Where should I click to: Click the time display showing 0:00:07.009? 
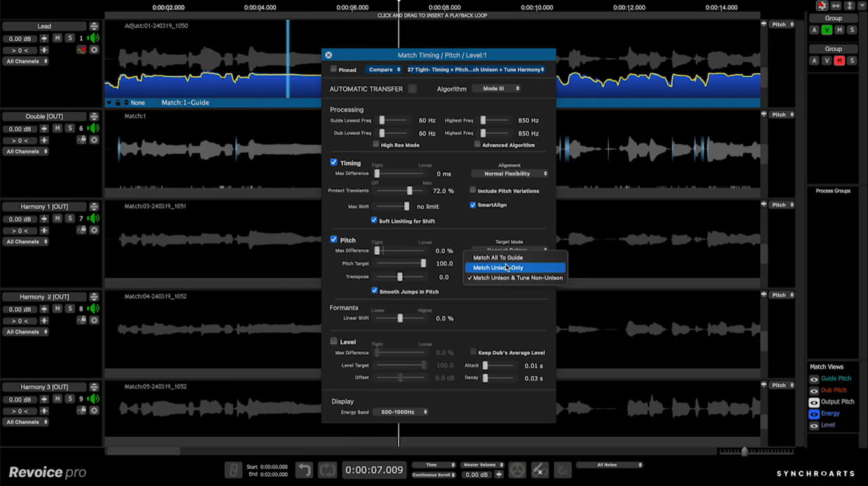(374, 469)
